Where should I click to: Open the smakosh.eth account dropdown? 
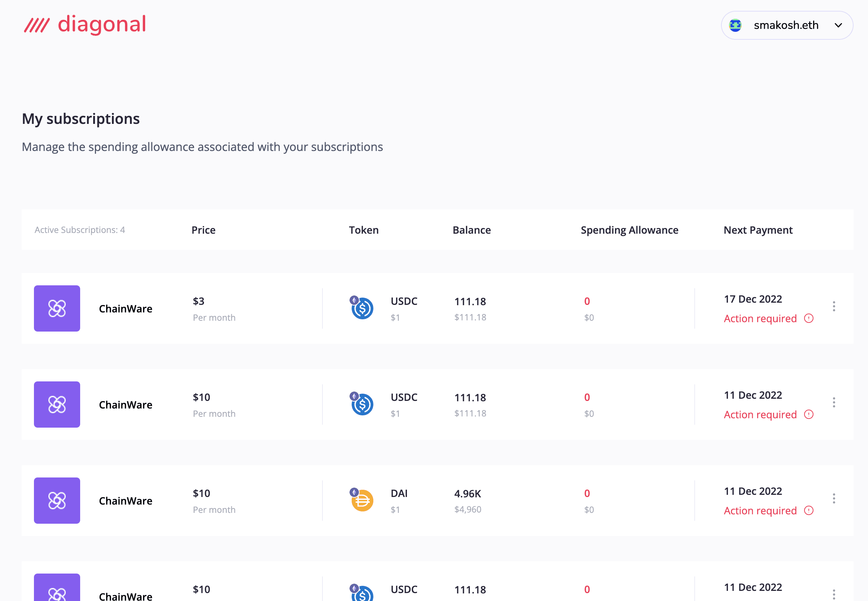coord(787,25)
